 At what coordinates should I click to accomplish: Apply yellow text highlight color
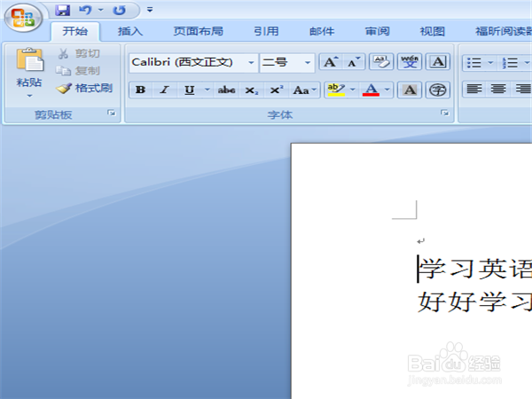[x=336, y=90]
